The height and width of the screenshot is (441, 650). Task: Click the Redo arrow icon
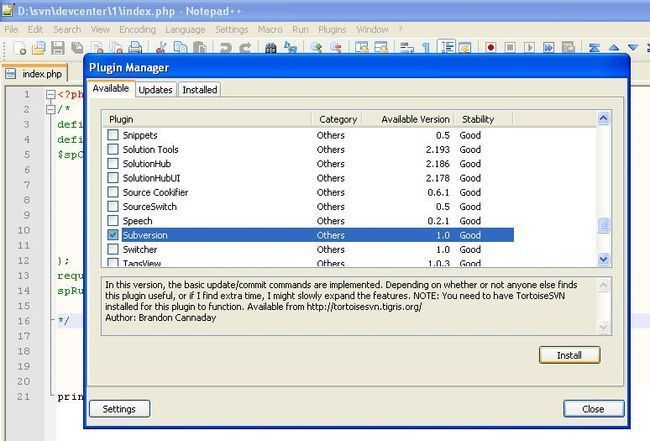tap(245, 48)
